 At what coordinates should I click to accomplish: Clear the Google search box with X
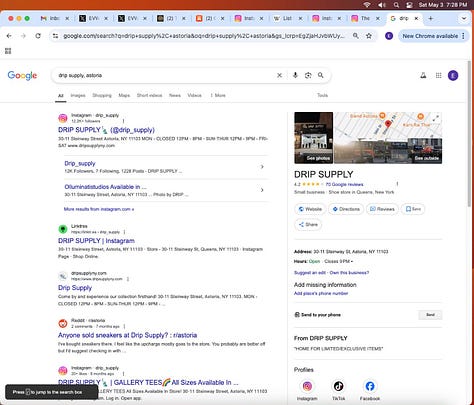[279, 75]
